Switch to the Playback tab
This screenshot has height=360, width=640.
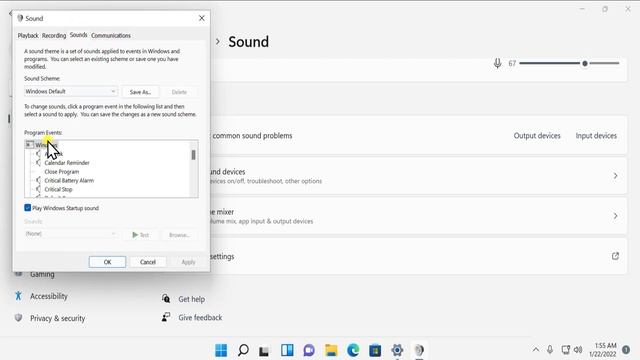[x=28, y=36]
